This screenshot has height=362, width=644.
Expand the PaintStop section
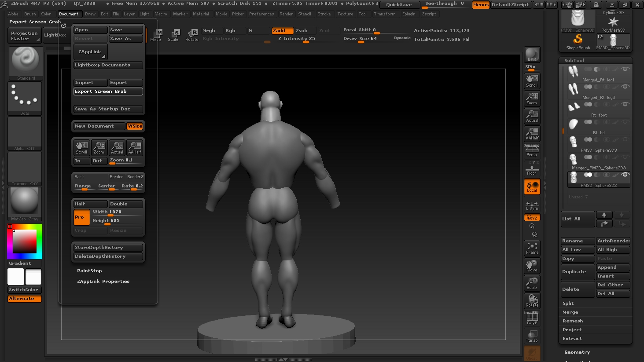pos(89,271)
